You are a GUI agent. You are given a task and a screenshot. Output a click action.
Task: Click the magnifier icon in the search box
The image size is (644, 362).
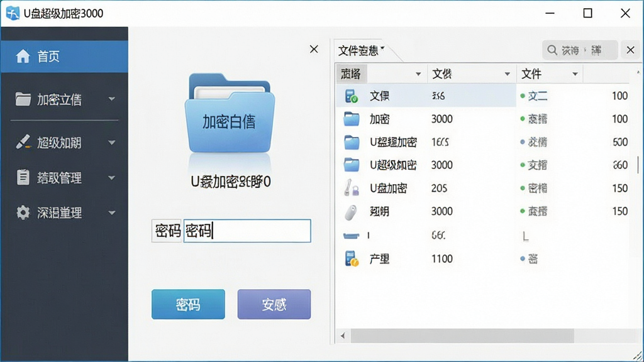pyautogui.click(x=552, y=50)
